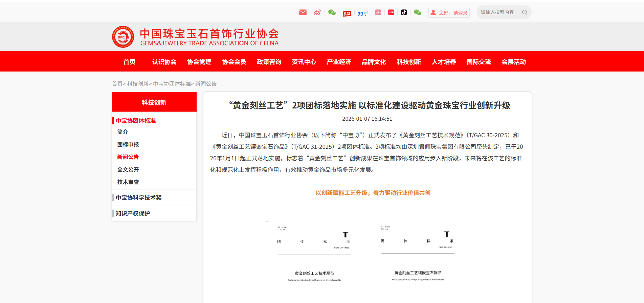This screenshot has height=303, width=644.
Task: Open the 团标申报 sidebar item
Action: [x=128, y=144]
